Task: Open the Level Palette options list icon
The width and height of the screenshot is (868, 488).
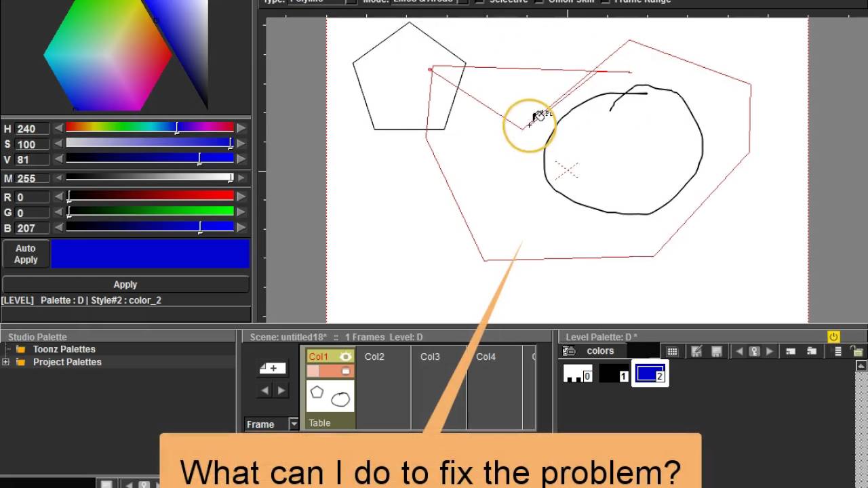Action: [x=838, y=351]
